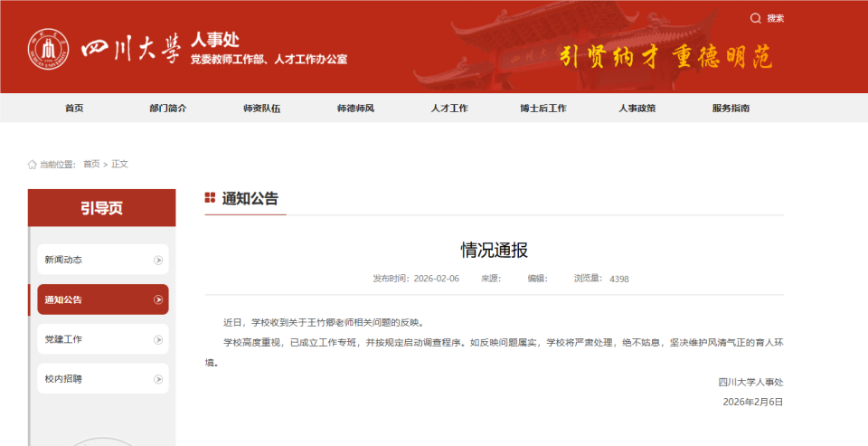
Task: Select 人才工作 in the navigation bar
Action: (x=449, y=108)
